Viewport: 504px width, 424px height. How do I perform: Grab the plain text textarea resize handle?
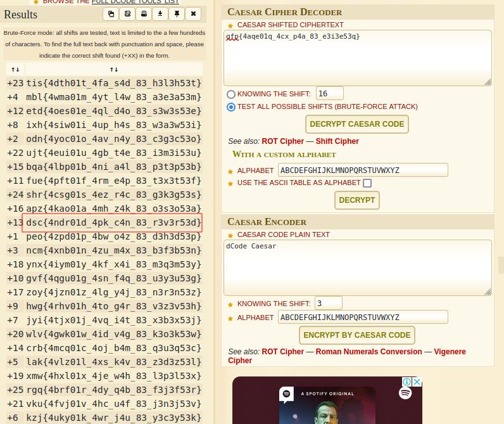488,292
